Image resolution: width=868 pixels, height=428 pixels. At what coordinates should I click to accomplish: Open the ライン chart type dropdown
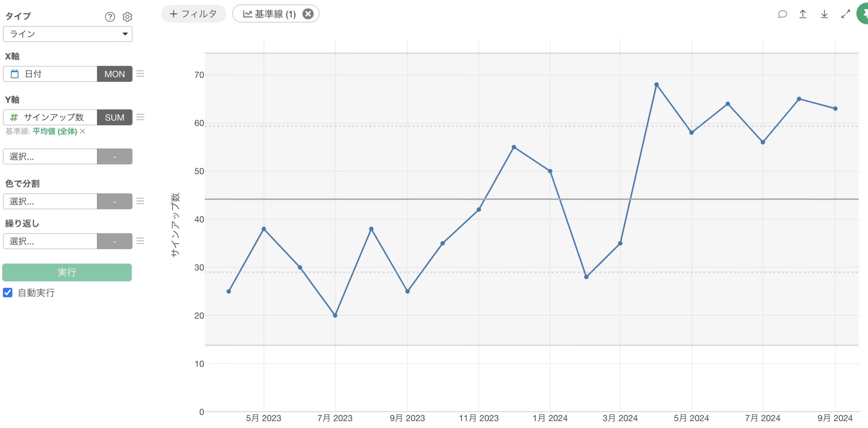(x=67, y=34)
